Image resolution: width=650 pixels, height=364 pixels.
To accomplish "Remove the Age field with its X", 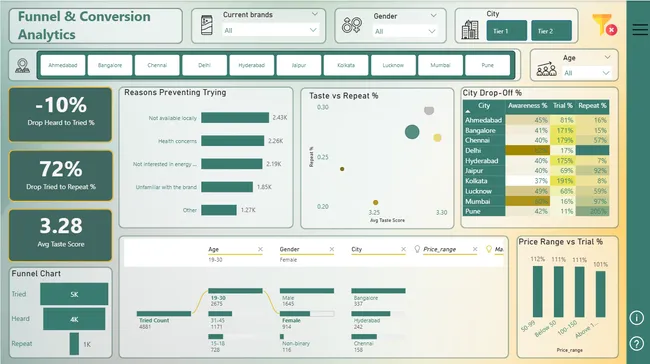I will tap(260, 249).
